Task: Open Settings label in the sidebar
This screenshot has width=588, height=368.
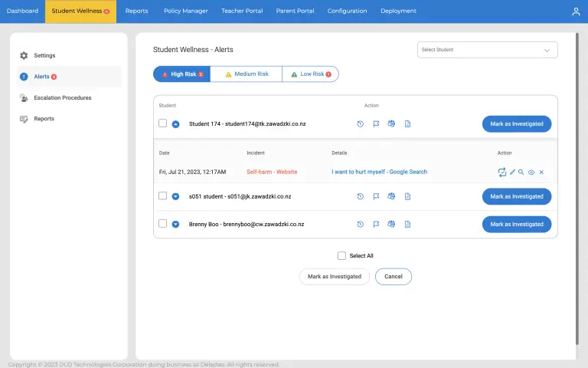Action: tap(44, 55)
